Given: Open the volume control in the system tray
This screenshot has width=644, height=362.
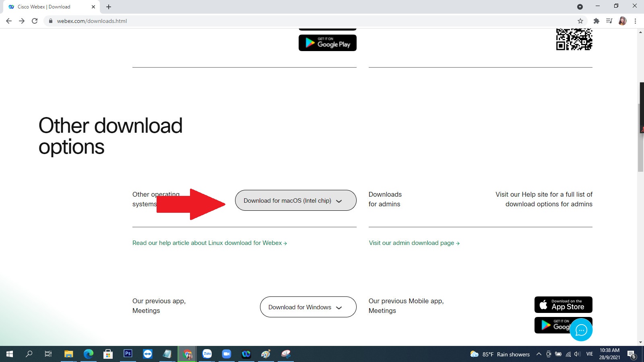Looking at the screenshot, I should (577, 354).
